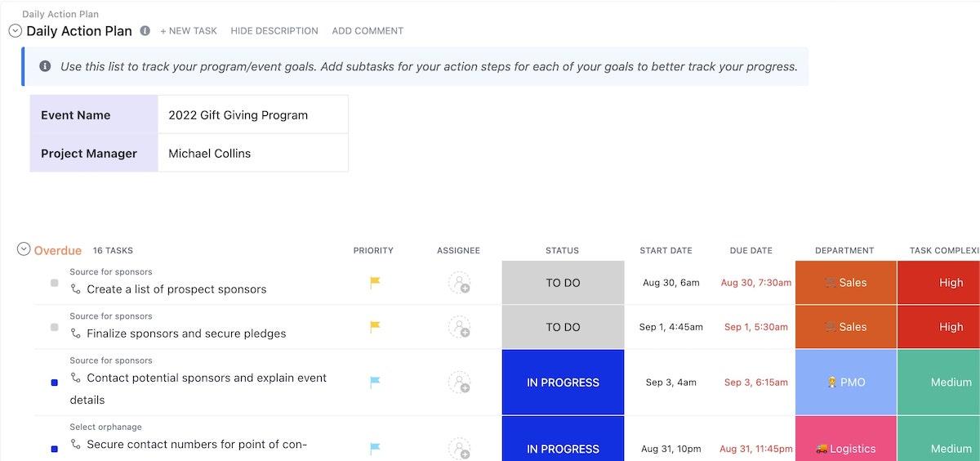Sort by the Due Date column header
The image size is (980, 461).
tap(751, 250)
